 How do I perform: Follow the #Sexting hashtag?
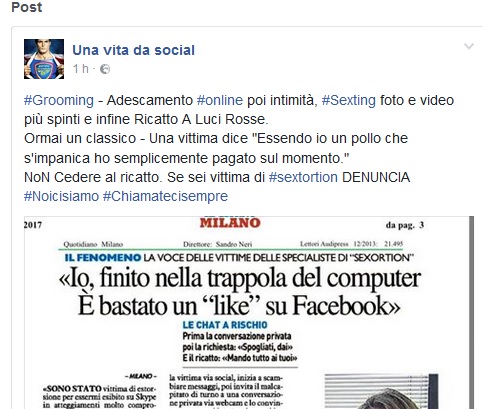coord(349,100)
